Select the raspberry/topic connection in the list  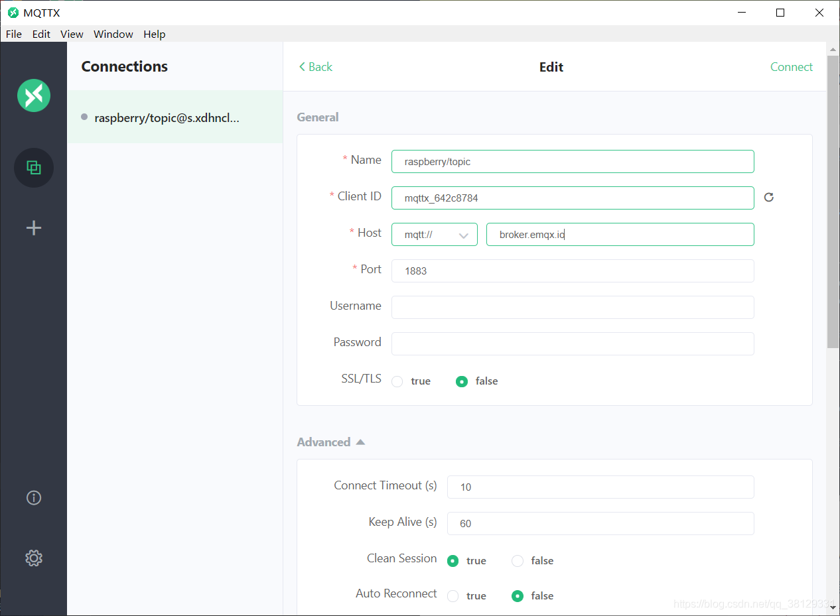coord(175,117)
